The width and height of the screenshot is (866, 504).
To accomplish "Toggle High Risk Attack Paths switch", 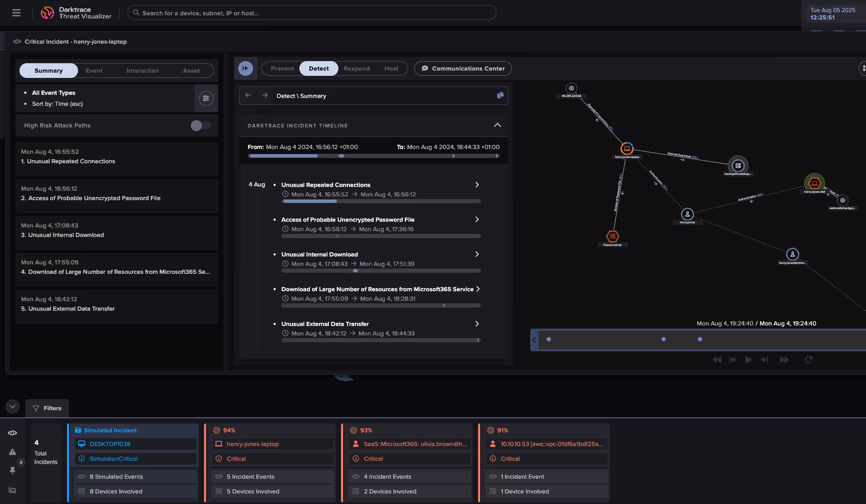I will 200,125.
